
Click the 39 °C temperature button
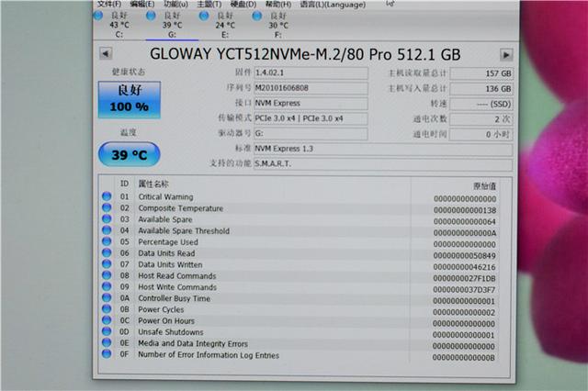coord(129,154)
